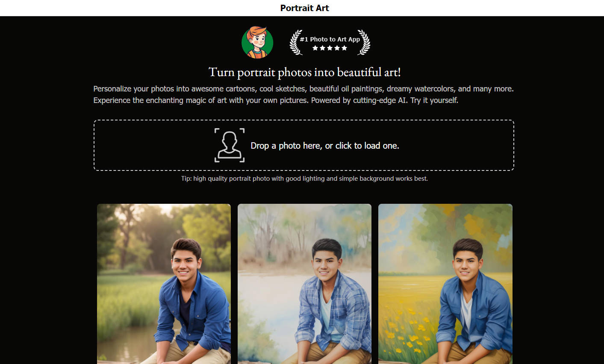
Task: Open the original photo sample thumbnail
Action: (x=164, y=284)
